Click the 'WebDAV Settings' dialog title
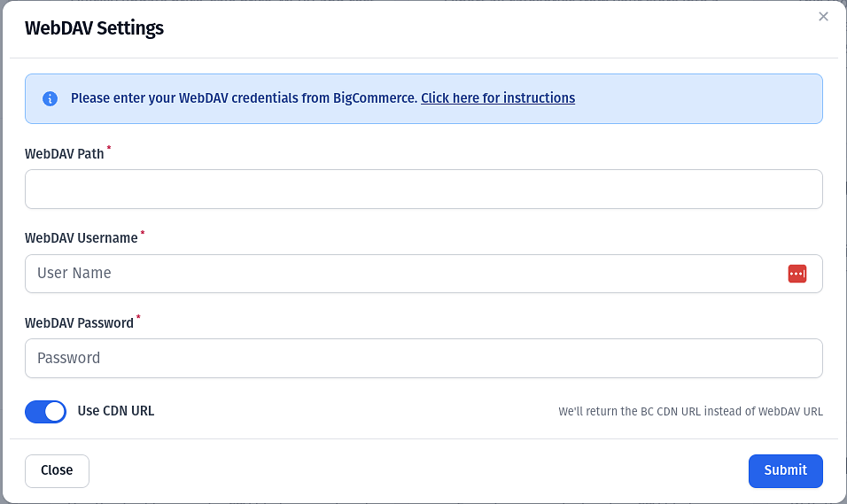 (x=94, y=28)
